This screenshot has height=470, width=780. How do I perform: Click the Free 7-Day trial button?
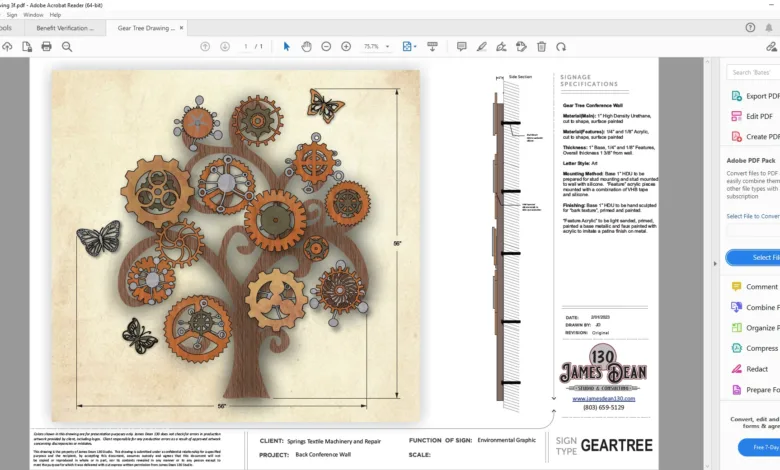coord(760,447)
